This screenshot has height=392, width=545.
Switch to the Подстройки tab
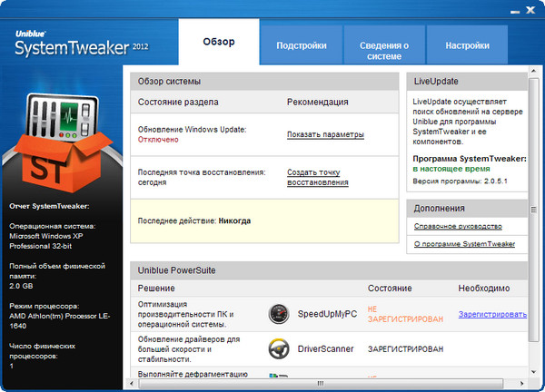click(302, 44)
